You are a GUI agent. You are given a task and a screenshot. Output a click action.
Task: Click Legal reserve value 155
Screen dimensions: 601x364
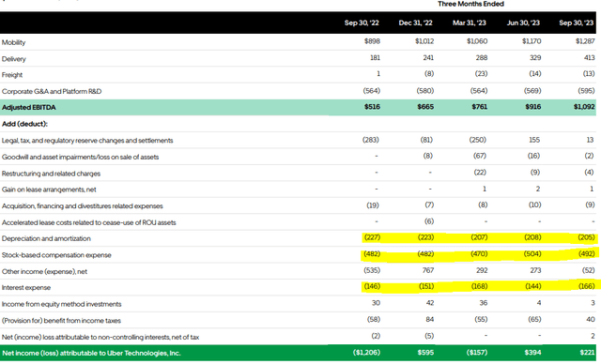pyautogui.click(x=534, y=140)
